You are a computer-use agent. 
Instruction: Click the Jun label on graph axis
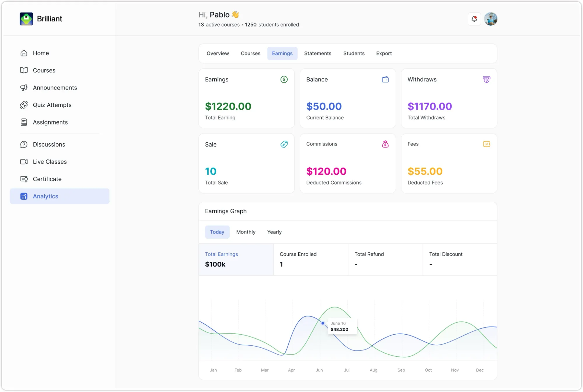[319, 370]
